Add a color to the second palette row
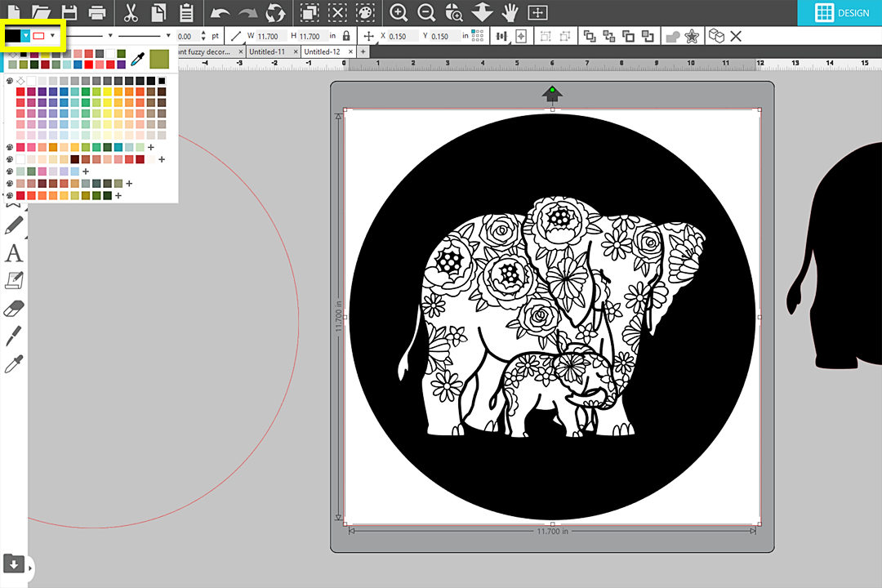This screenshot has height=588, width=882. click(x=162, y=159)
